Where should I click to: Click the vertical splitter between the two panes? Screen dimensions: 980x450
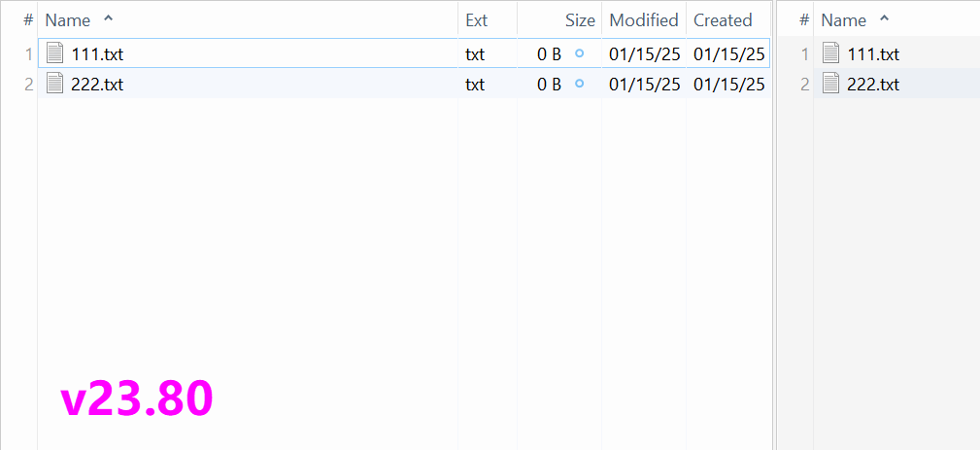[774, 225]
